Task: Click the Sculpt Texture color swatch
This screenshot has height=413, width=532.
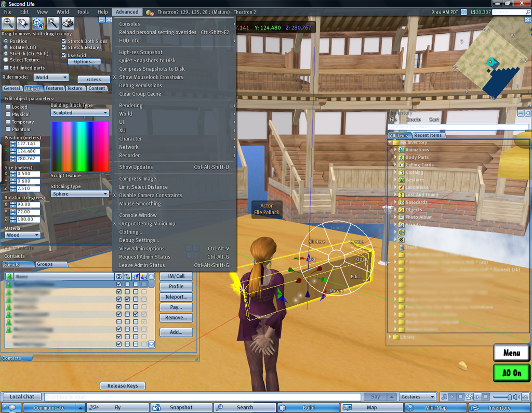Action: point(79,147)
